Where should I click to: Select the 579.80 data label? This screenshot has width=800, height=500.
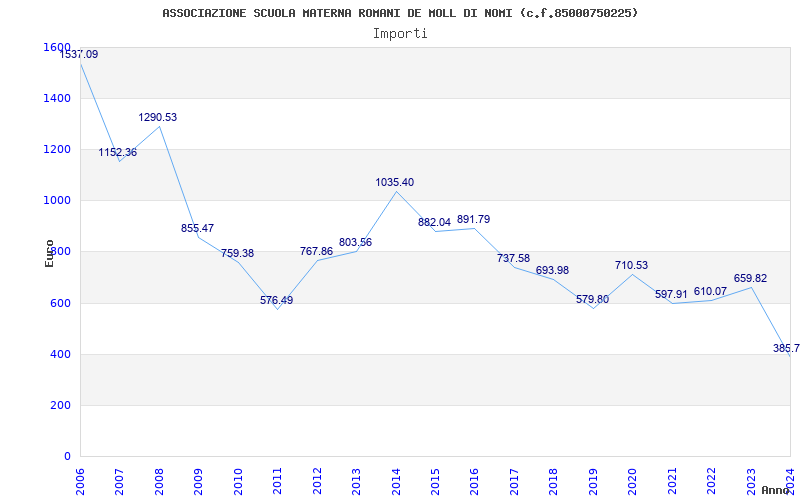tap(593, 299)
